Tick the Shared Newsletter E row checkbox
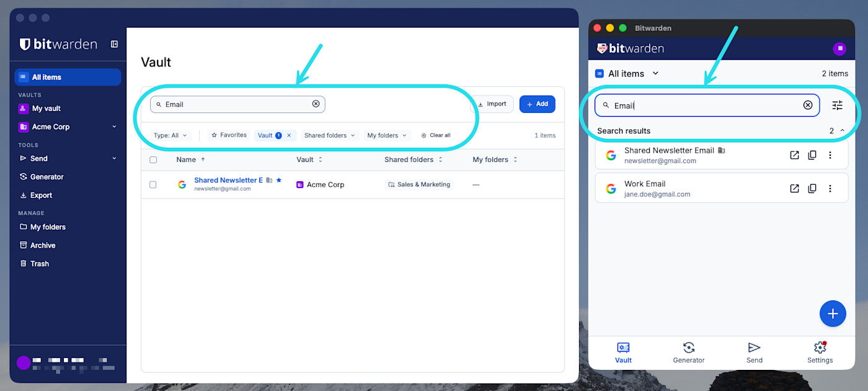Screen dimensions: 868x391 click(153, 184)
